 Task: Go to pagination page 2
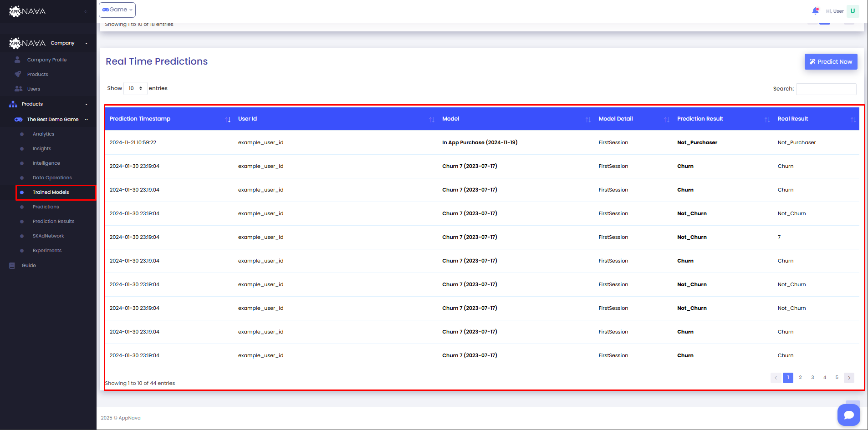(x=800, y=378)
